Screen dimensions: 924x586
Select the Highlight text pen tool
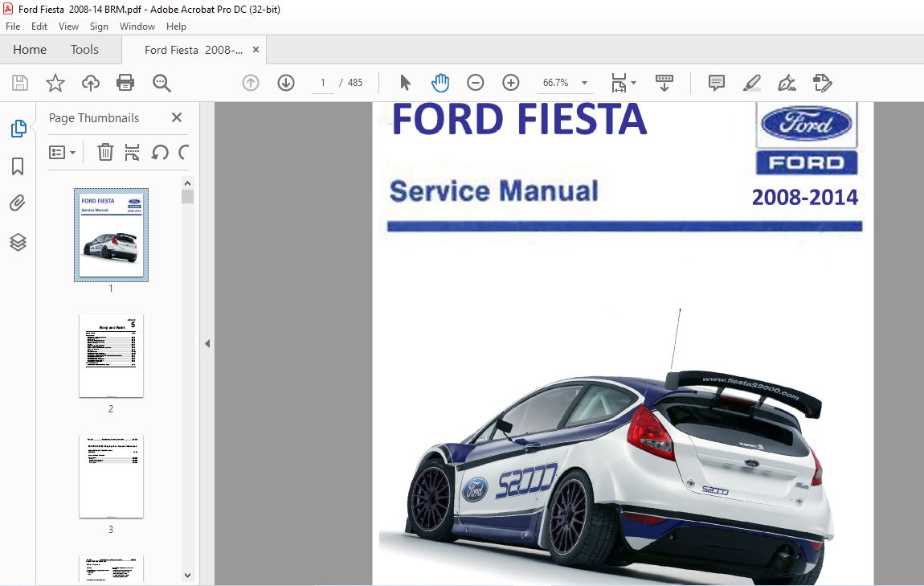(751, 83)
